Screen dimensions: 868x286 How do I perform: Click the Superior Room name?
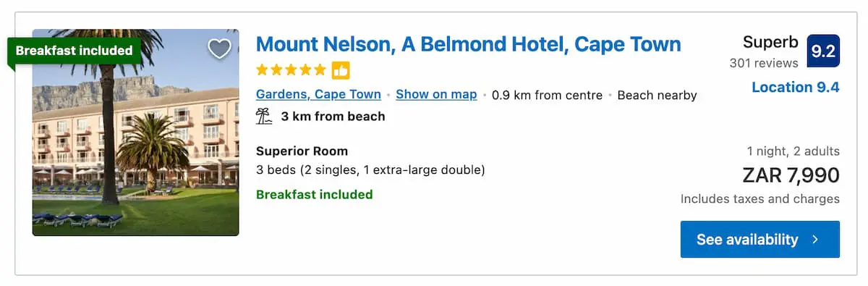coord(302,151)
